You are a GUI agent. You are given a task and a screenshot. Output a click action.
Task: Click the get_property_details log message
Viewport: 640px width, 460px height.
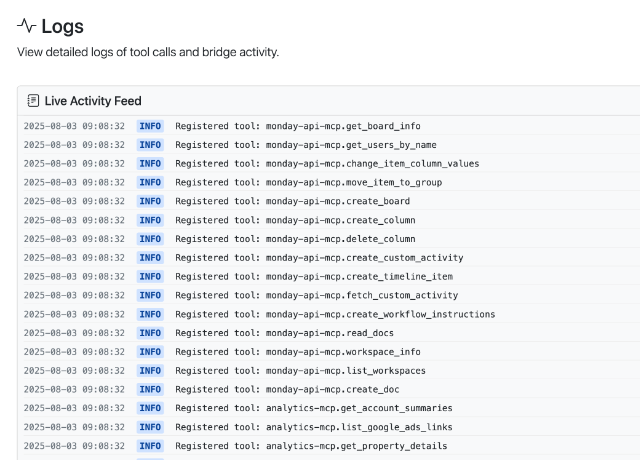(311, 446)
